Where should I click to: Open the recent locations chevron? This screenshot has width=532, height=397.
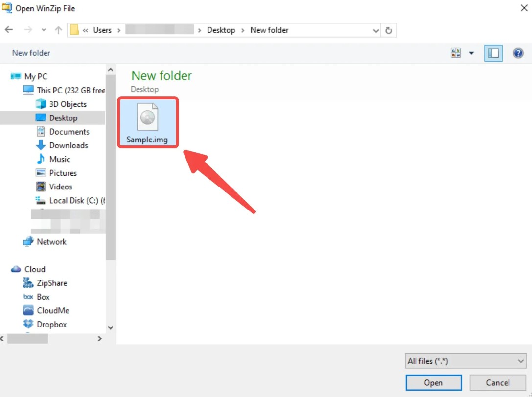(44, 30)
